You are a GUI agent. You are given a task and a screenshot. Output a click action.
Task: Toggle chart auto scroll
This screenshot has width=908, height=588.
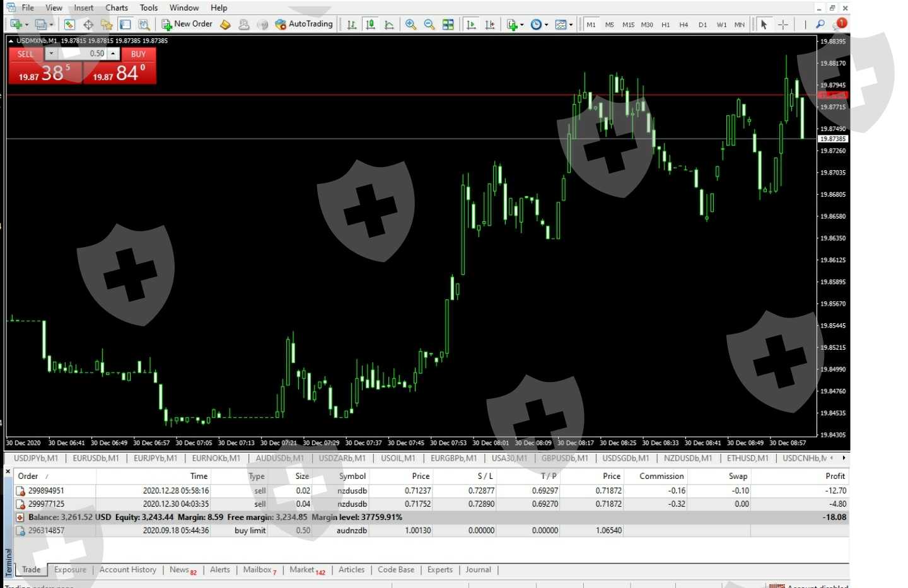471,25
